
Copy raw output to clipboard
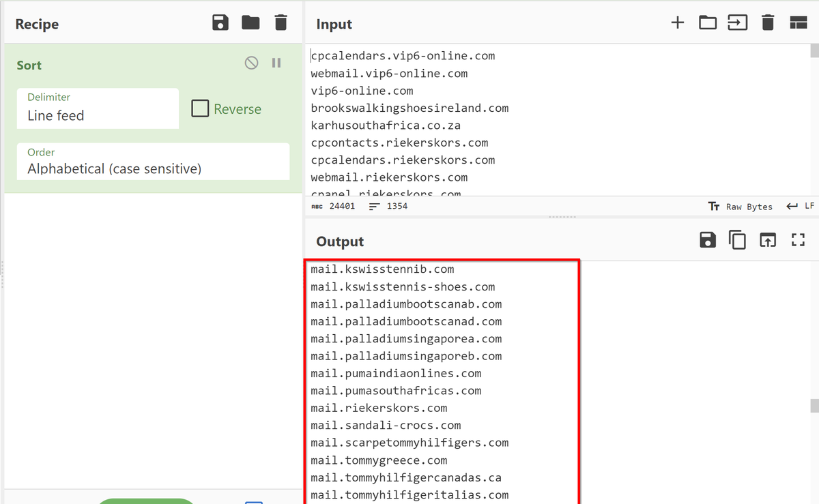(738, 240)
